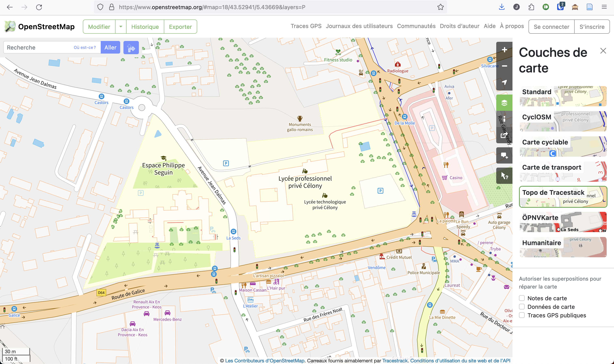The width and height of the screenshot is (614, 364).
Task: Click the OpenStreetMap logo
Action: (39, 27)
